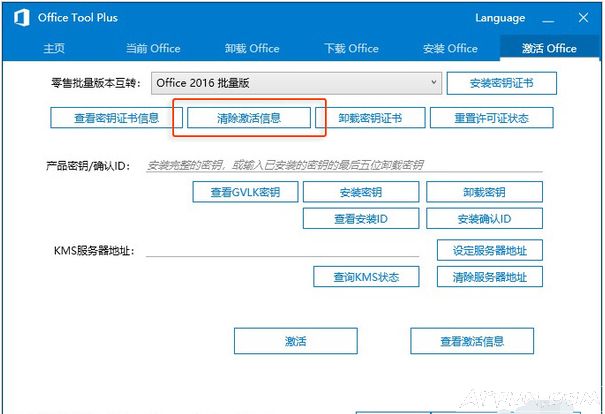
Task: Click the 安装确认ID button
Action: tap(484, 218)
